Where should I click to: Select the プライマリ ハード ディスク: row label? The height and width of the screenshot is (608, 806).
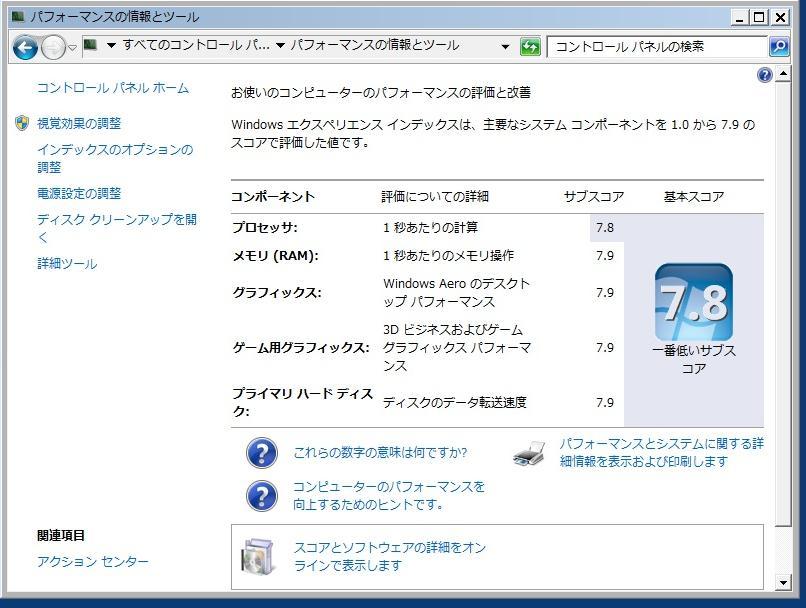[302, 402]
